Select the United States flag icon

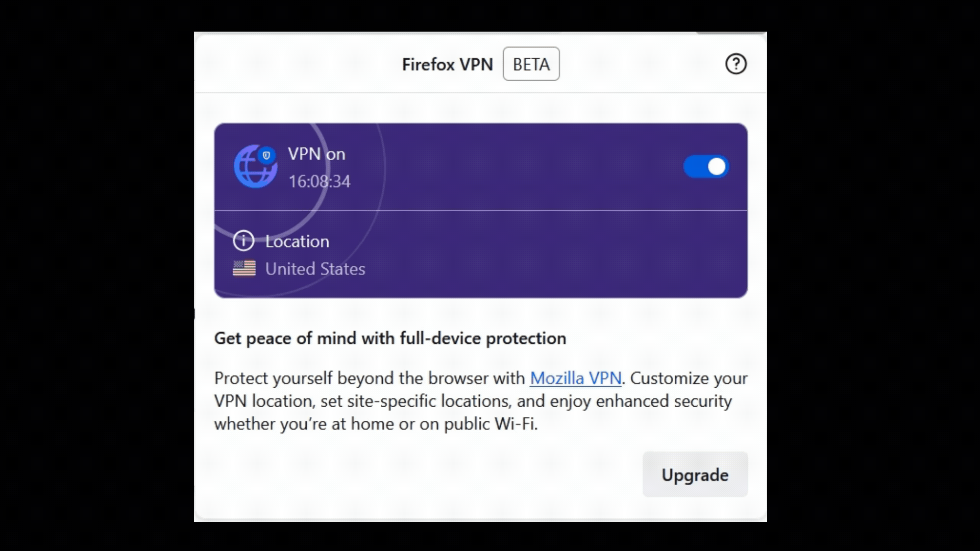tap(244, 268)
